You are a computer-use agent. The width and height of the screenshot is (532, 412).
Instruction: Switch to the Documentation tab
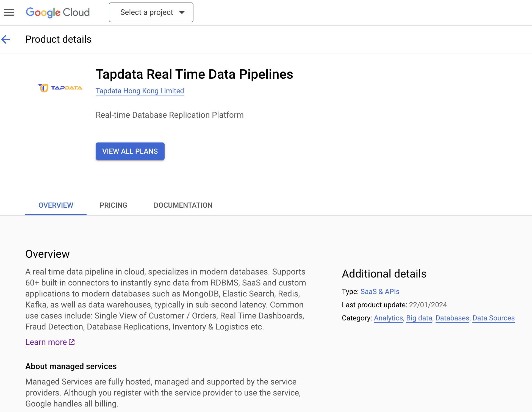[183, 205]
